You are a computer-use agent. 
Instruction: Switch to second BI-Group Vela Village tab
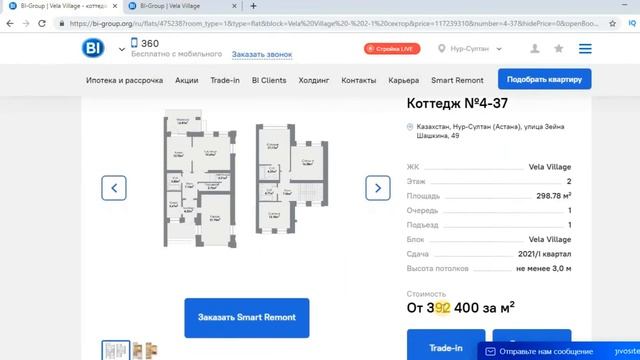point(181,6)
